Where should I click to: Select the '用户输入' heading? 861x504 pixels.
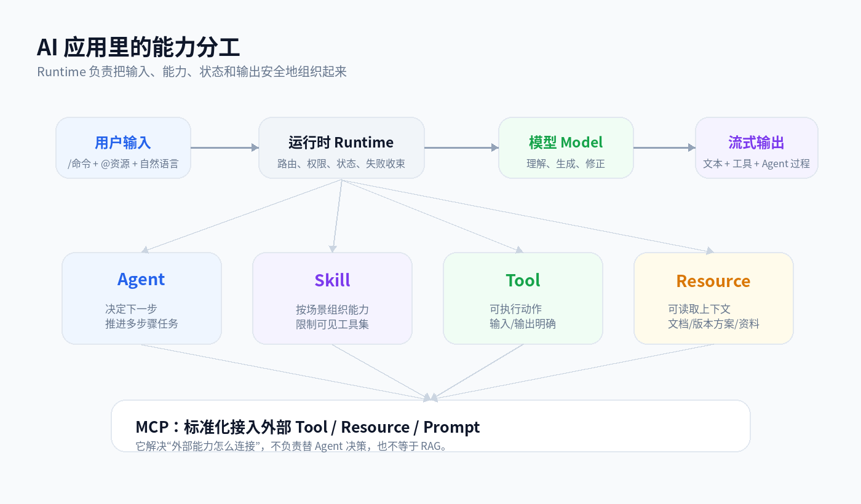point(123,143)
